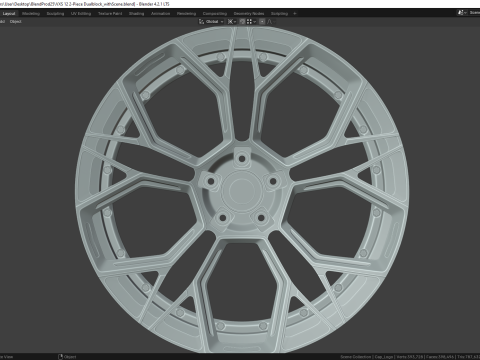This screenshot has width=480, height=360.
Task: Open the transform pivot point dropdown
Action: click(232, 22)
